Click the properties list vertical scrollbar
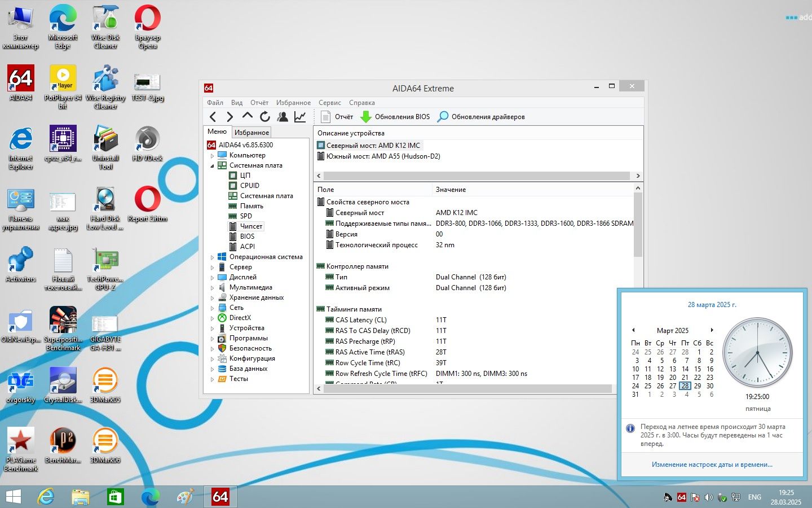This screenshot has height=508, width=812. pyautogui.click(x=638, y=225)
